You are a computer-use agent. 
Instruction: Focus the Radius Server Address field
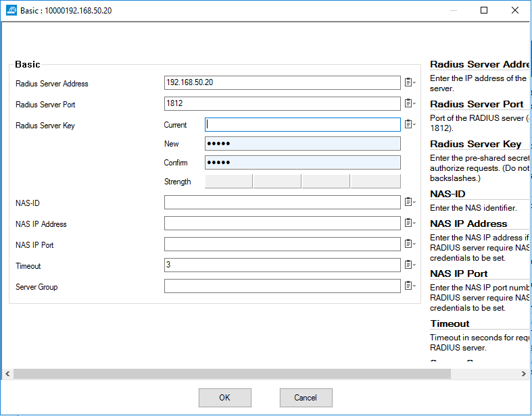tap(283, 82)
